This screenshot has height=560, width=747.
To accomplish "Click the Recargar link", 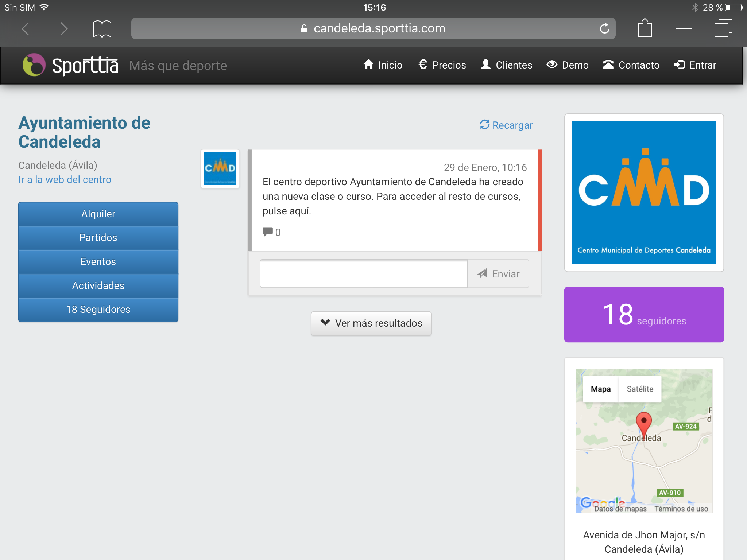I will tap(506, 125).
